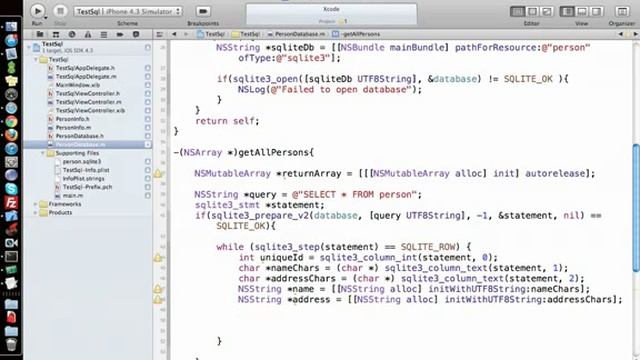Show the Symbol navigator

tap(56, 34)
